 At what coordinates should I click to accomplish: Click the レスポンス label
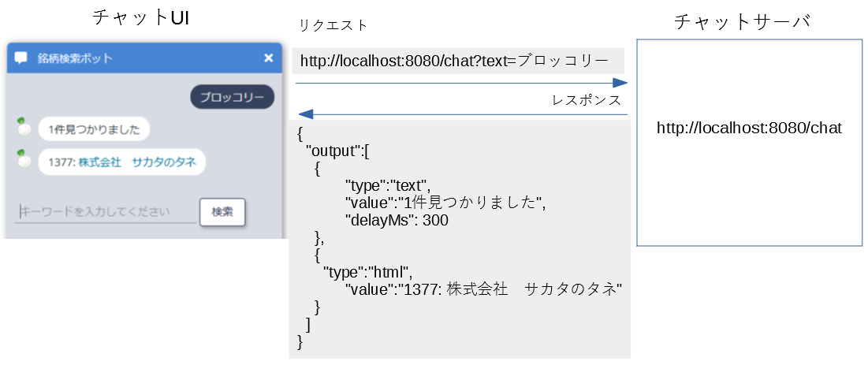[x=587, y=100]
